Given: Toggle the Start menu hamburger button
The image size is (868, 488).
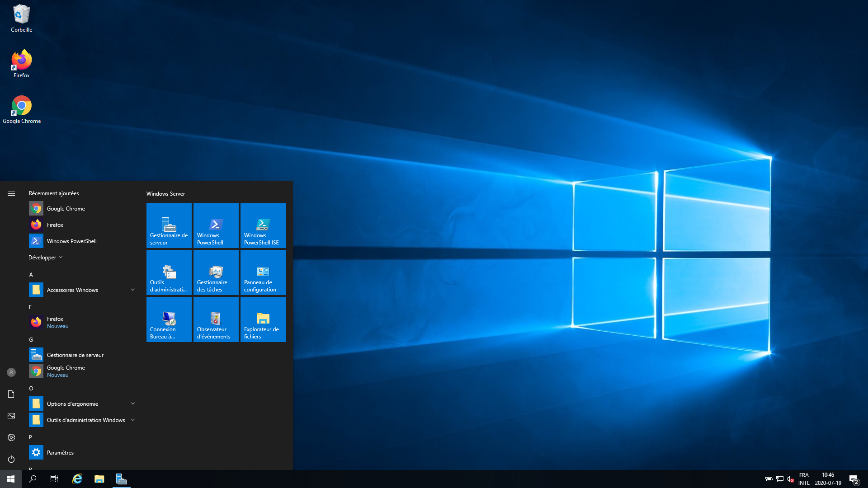Looking at the screenshot, I should pyautogui.click(x=11, y=193).
